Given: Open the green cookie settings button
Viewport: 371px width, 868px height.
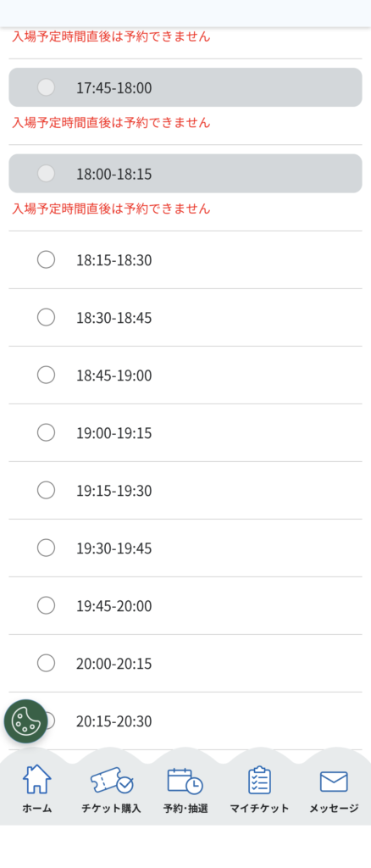Looking at the screenshot, I should [x=26, y=721].
